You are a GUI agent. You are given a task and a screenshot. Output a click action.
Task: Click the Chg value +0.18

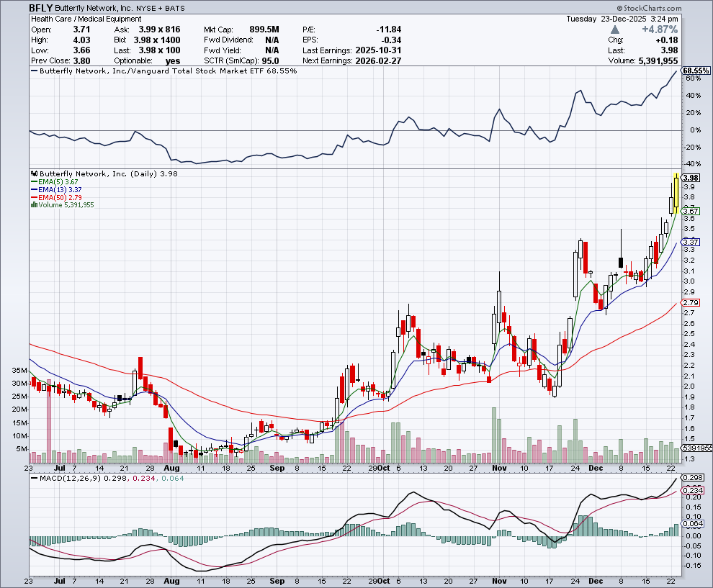(667, 40)
